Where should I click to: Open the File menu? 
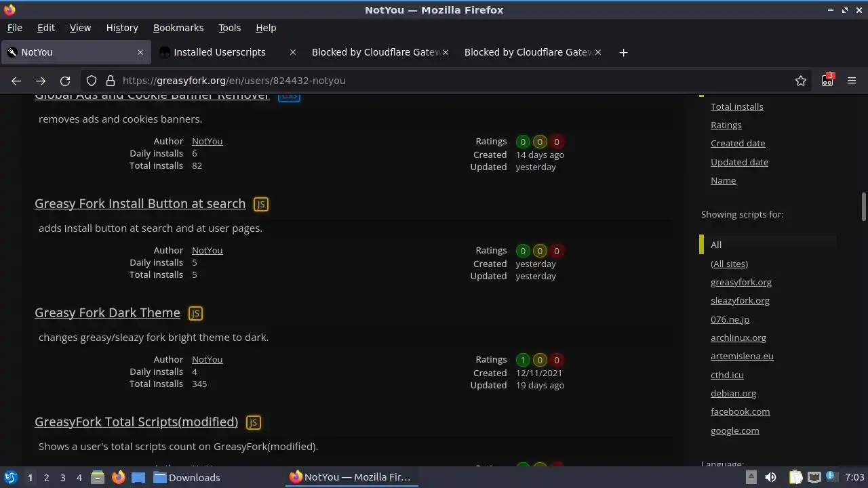click(x=14, y=28)
